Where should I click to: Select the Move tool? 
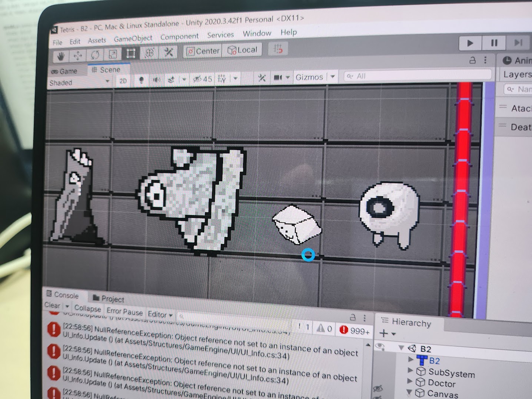point(78,56)
